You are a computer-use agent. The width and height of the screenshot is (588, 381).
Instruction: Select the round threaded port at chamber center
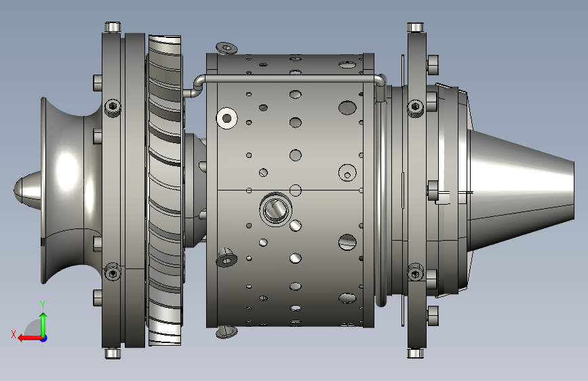pos(275,209)
